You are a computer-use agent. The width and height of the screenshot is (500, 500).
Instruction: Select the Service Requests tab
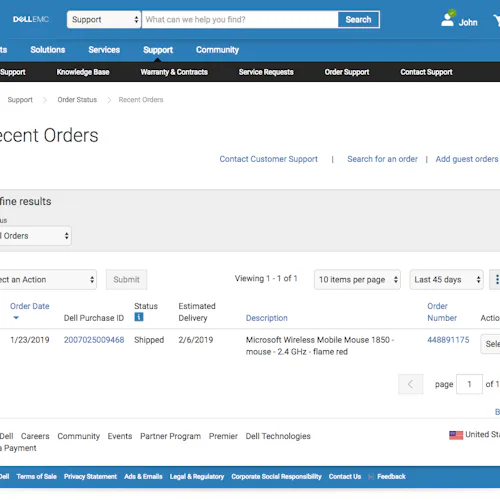coord(266,72)
